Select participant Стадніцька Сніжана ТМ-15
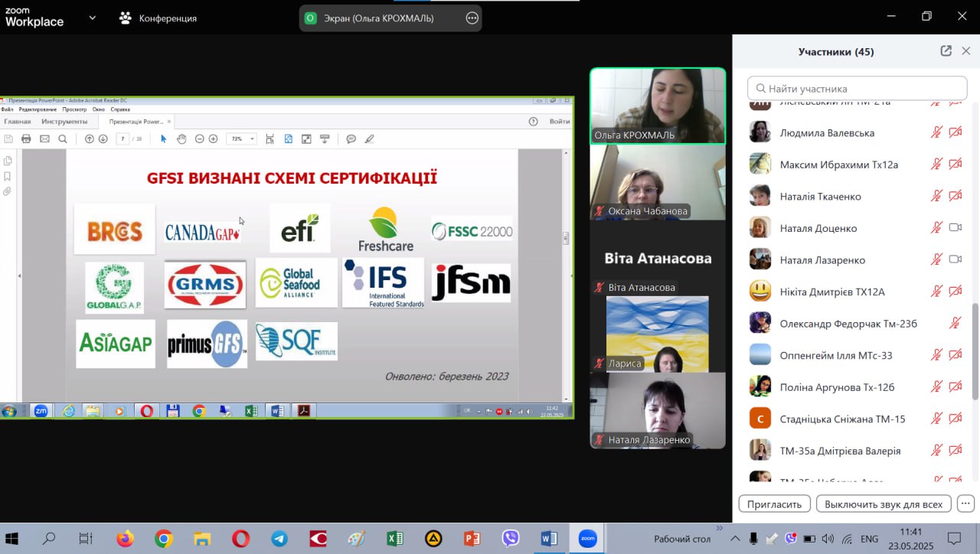 pyautogui.click(x=856, y=419)
